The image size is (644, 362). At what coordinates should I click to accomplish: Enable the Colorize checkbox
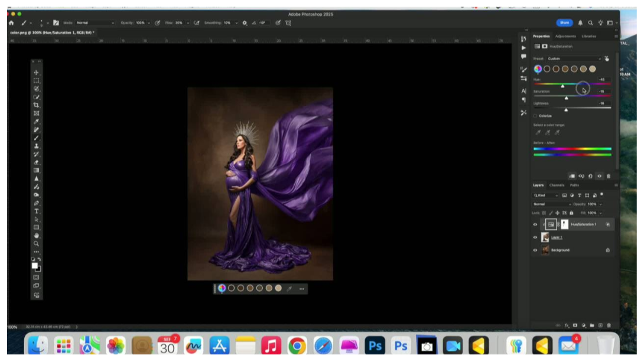535,116
